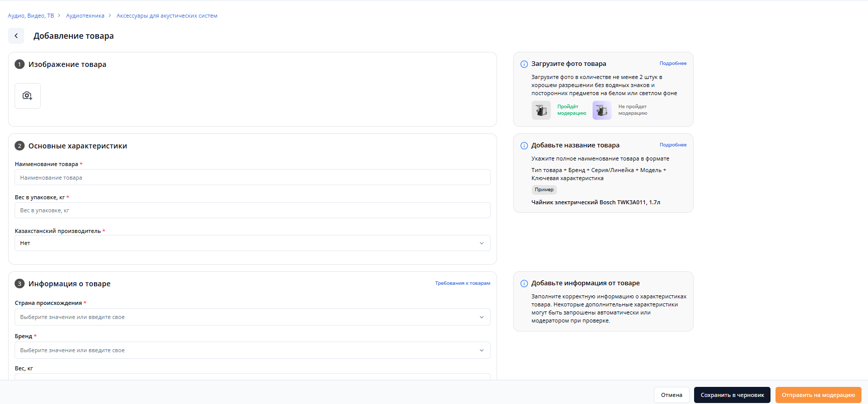This screenshot has height=404, width=868.
Task: Click the Пример tag label
Action: 544,190
